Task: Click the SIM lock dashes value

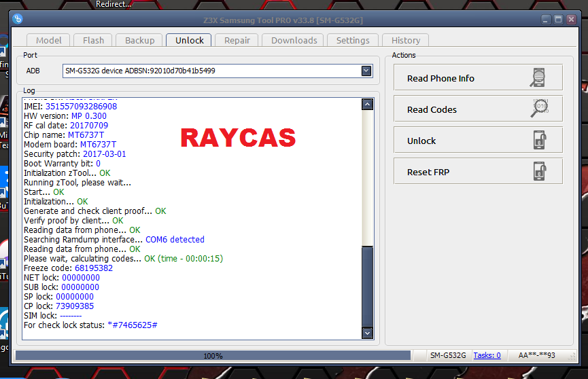Action: (71, 316)
